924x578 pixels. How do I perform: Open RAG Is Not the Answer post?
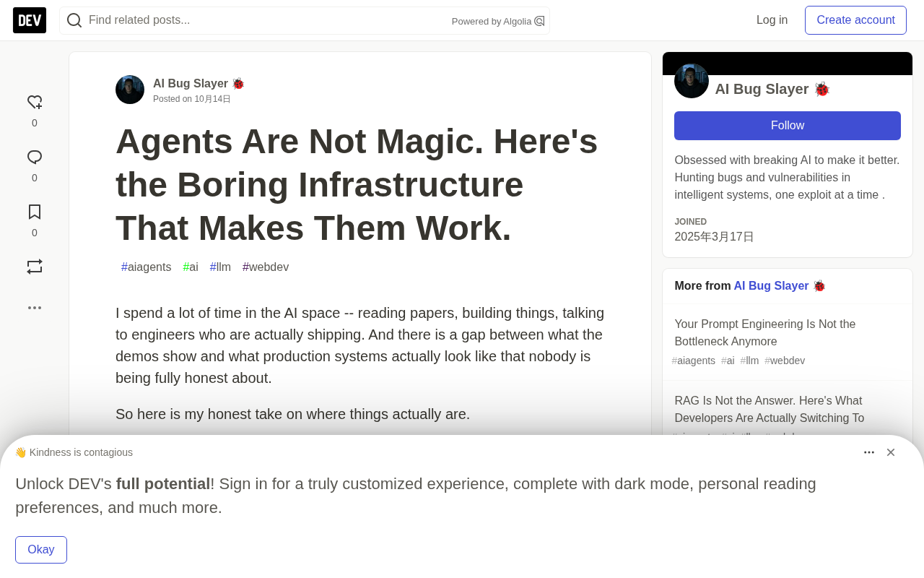pyautogui.click(x=770, y=410)
